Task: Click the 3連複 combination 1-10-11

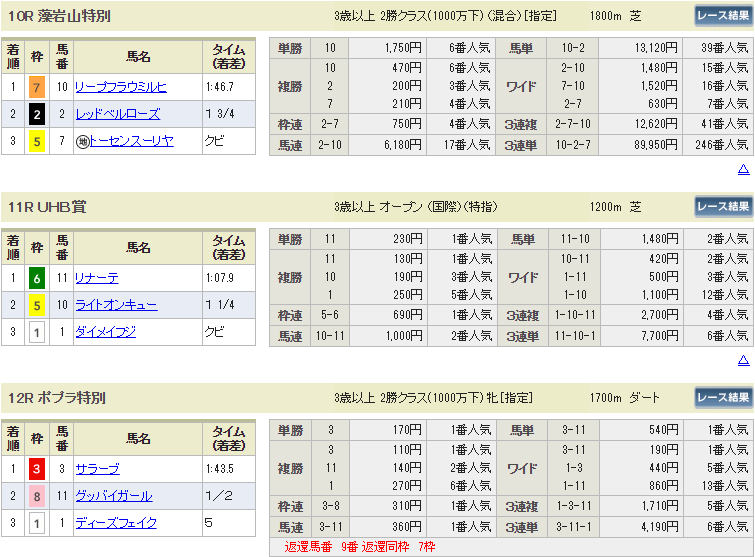Action: 575,315
